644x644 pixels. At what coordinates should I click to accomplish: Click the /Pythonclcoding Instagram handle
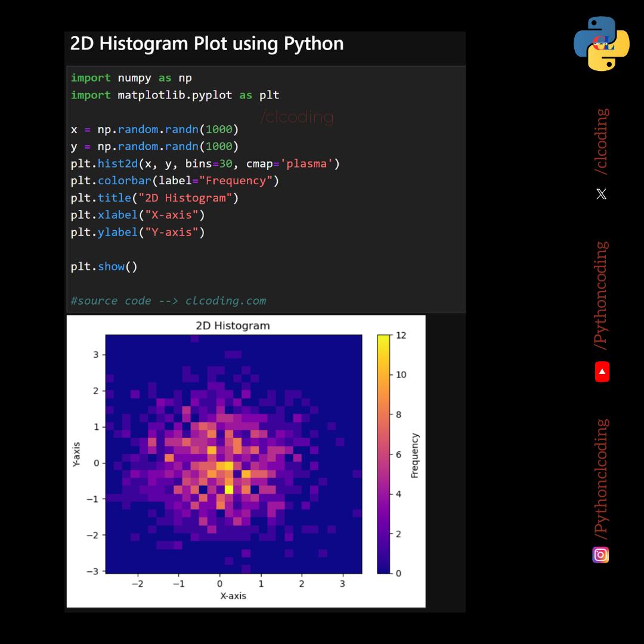point(602,479)
